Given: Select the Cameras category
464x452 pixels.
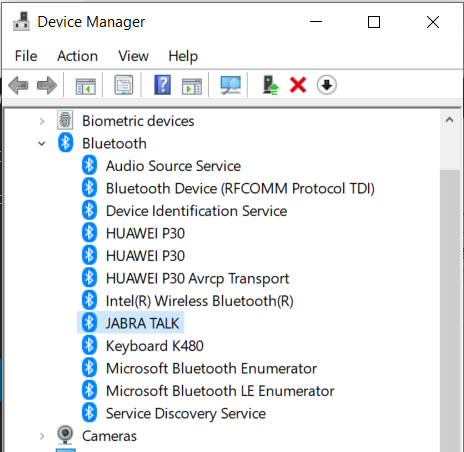Looking at the screenshot, I should pyautogui.click(x=109, y=436).
